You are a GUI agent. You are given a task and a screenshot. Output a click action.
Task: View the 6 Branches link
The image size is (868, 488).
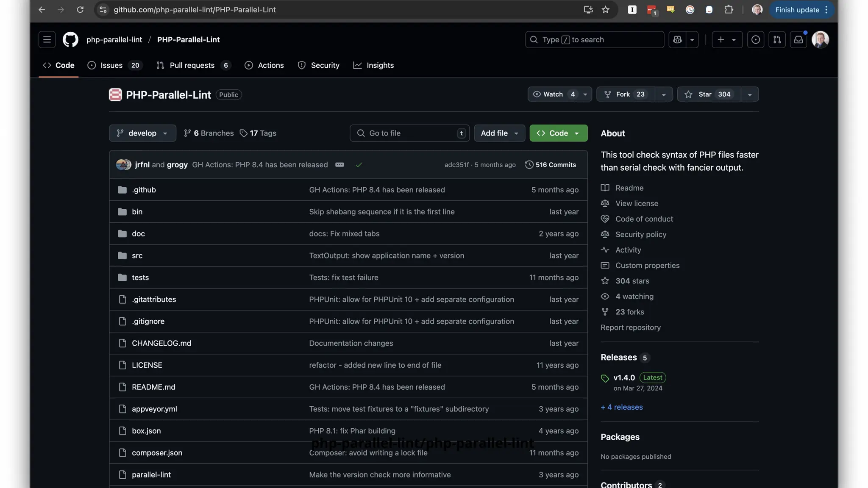coord(209,133)
